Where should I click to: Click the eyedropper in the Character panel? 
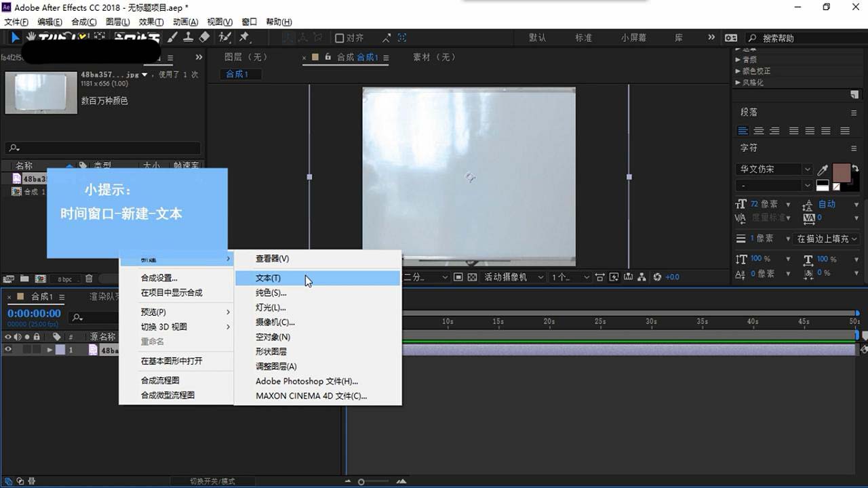(x=824, y=170)
